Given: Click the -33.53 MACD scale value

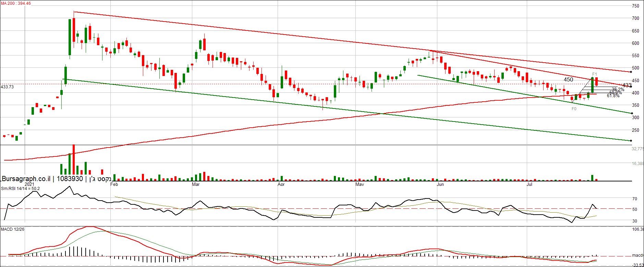Looking at the screenshot, I should pyautogui.click(x=638, y=265).
